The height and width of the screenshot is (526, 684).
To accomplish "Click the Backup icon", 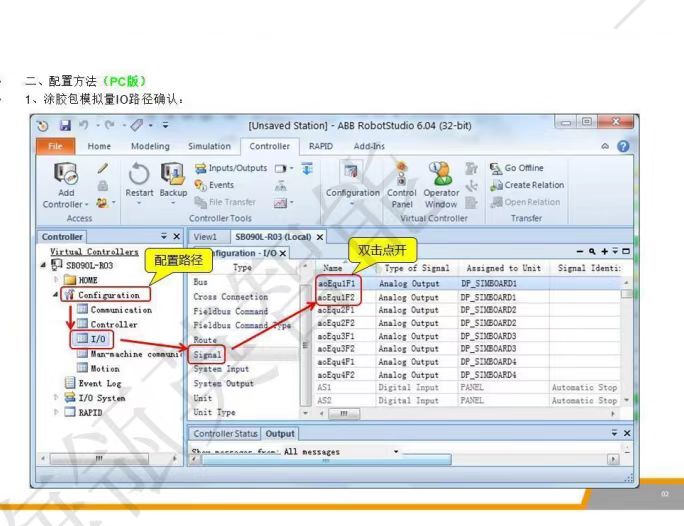I will click(x=172, y=174).
